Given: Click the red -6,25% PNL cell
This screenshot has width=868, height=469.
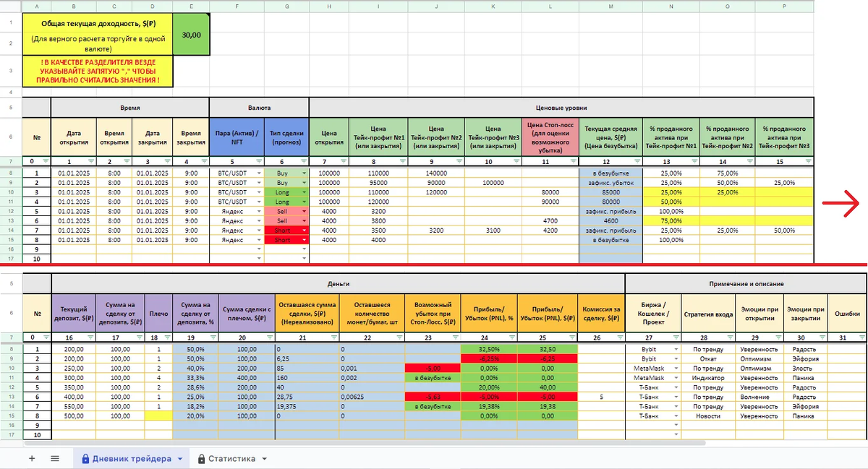Looking at the screenshot, I should pyautogui.click(x=488, y=358).
